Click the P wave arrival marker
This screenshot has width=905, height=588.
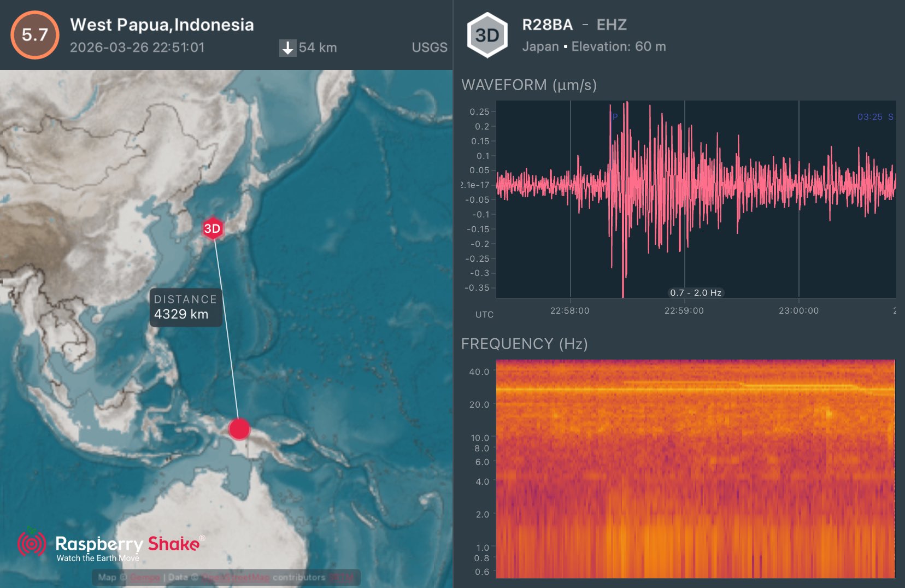(x=615, y=116)
